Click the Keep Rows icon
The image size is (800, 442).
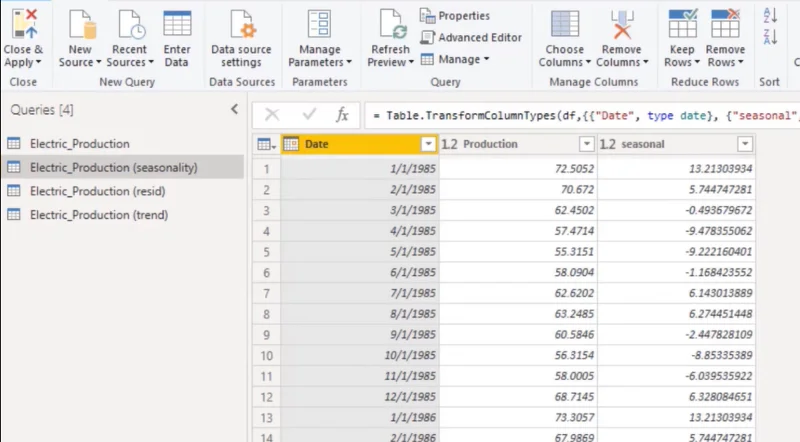[x=682, y=23]
